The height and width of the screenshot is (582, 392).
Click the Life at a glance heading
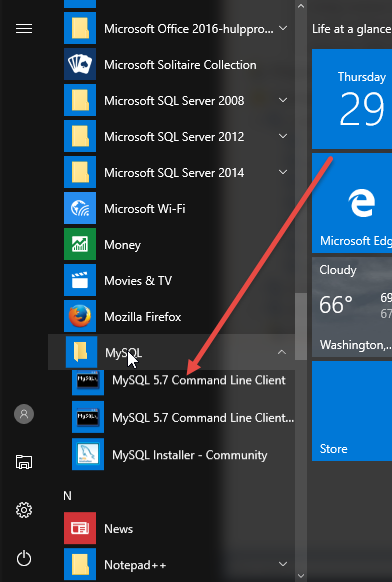click(x=352, y=29)
